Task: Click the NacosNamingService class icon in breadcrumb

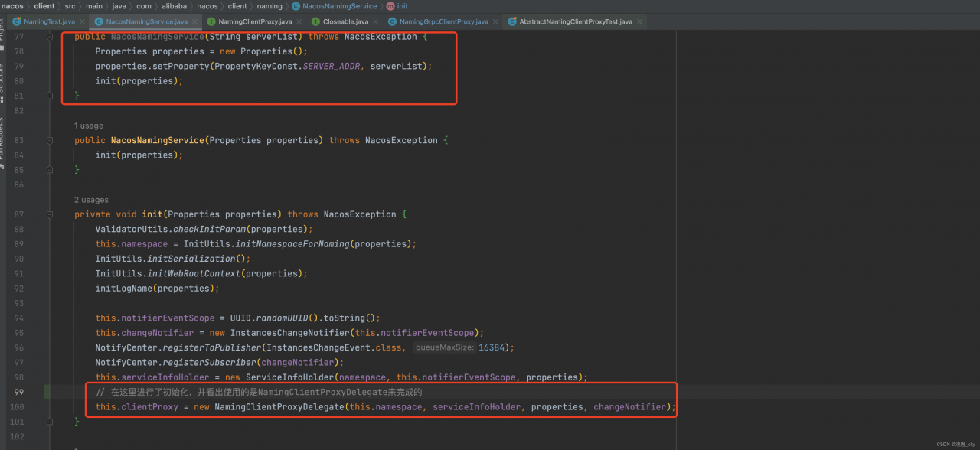Action: [296, 6]
